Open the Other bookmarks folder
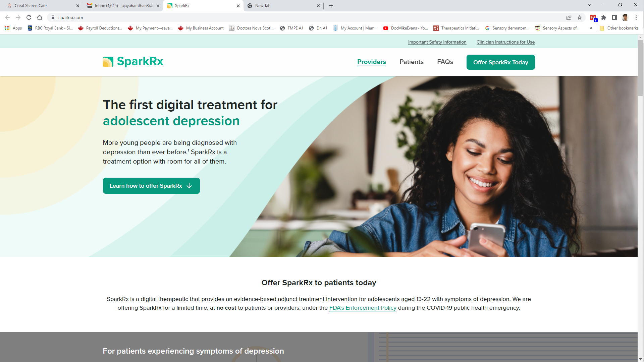 619,28
